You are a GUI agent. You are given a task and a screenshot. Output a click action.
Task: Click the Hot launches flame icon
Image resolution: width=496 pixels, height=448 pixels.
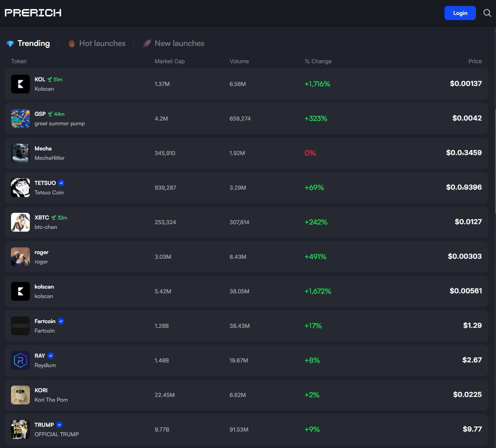coord(72,43)
